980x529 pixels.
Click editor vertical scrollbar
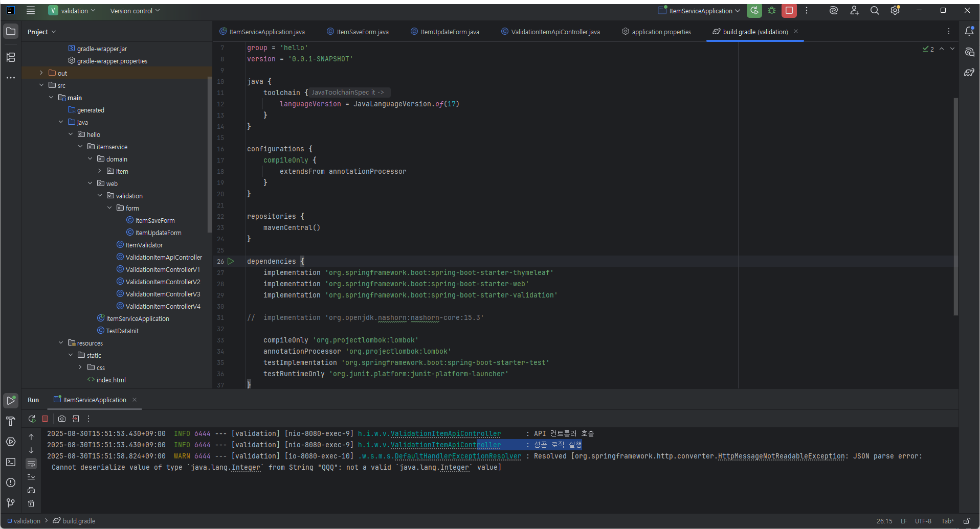pos(955,206)
